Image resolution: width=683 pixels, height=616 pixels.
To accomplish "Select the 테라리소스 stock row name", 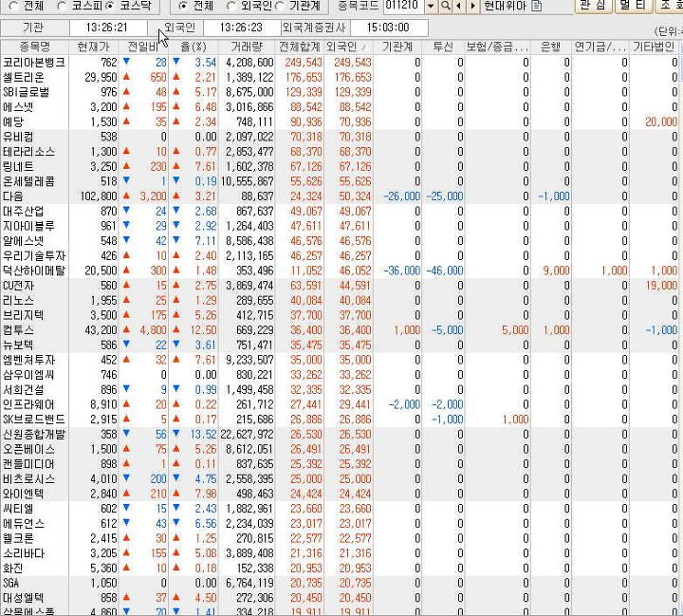I will 28,151.
